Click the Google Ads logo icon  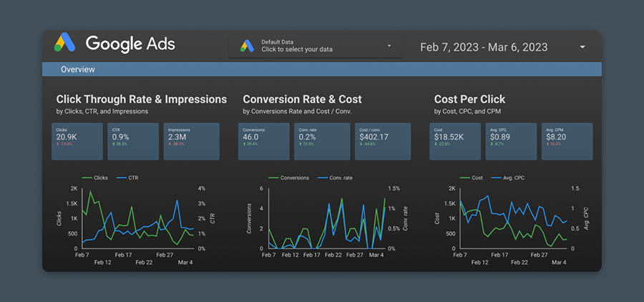[x=65, y=44]
